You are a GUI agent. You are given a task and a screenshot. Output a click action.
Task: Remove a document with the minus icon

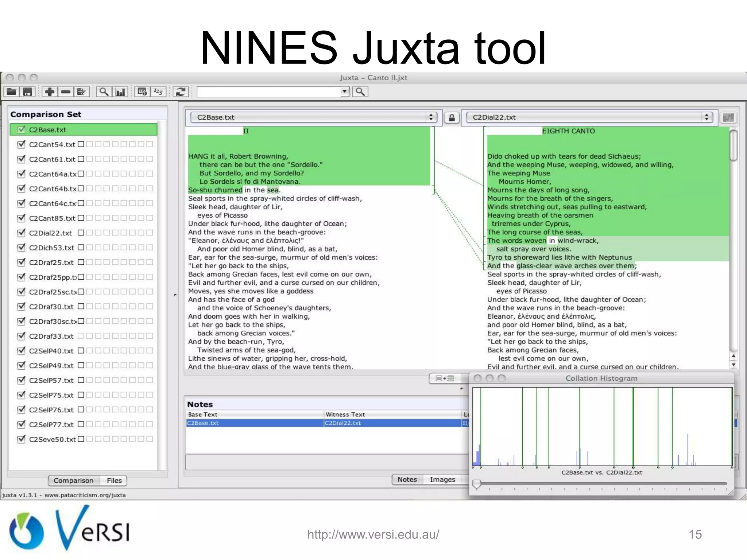66,92
